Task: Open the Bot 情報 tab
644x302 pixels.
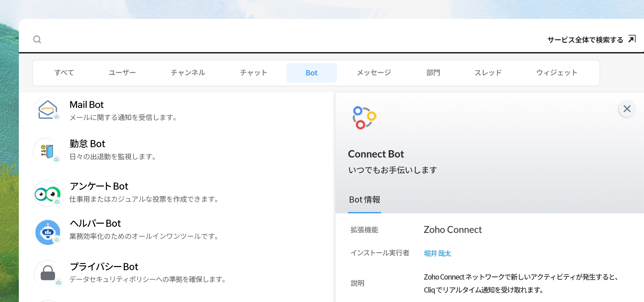Action: click(364, 200)
